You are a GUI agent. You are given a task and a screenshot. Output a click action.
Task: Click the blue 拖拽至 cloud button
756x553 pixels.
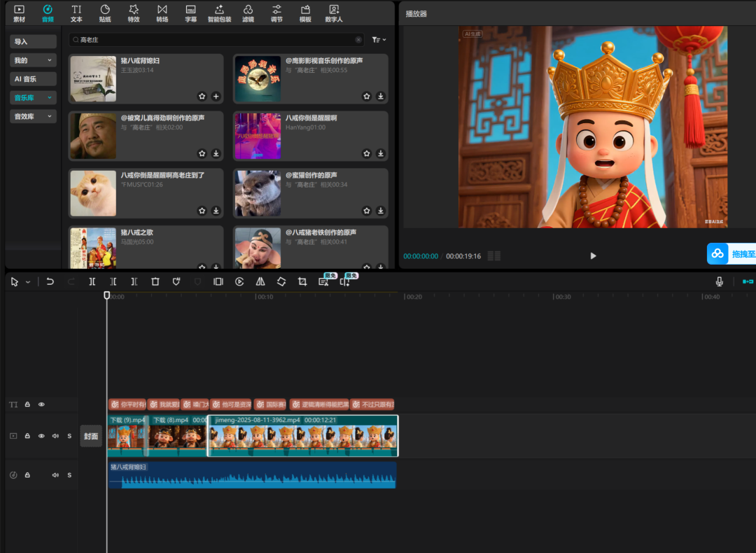click(731, 253)
